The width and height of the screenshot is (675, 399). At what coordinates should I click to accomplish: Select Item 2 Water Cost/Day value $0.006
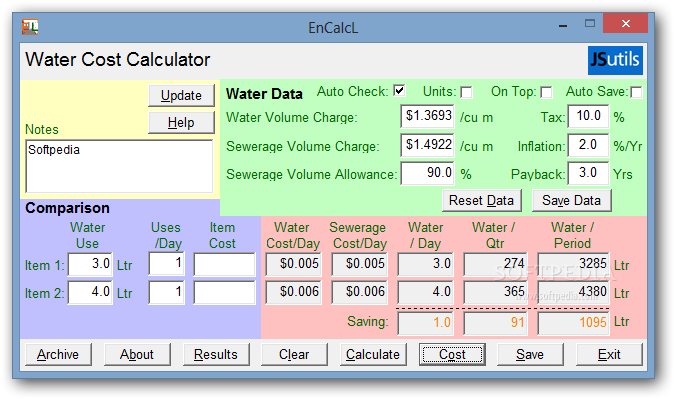pos(294,293)
